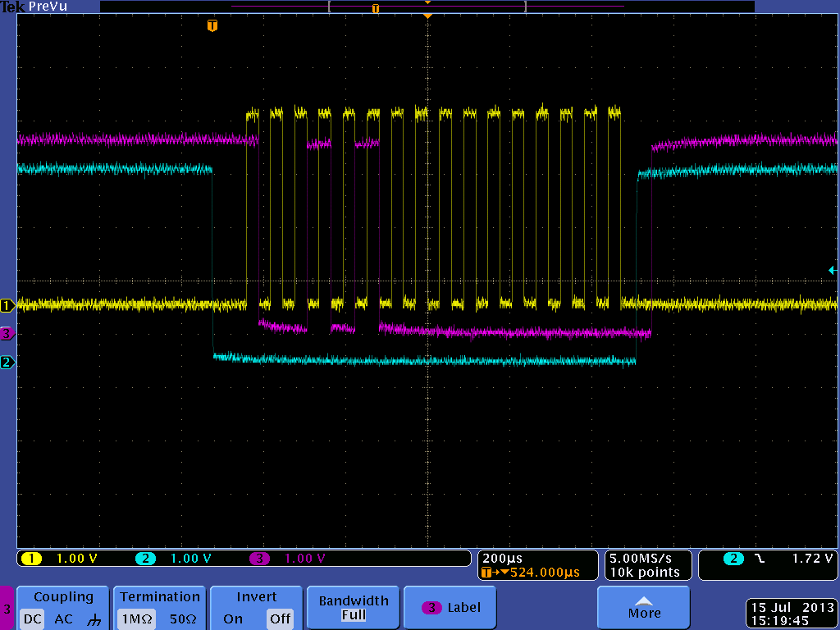Click the cyan channel 2 ground marker
This screenshot has height=630, width=840.
(7, 361)
